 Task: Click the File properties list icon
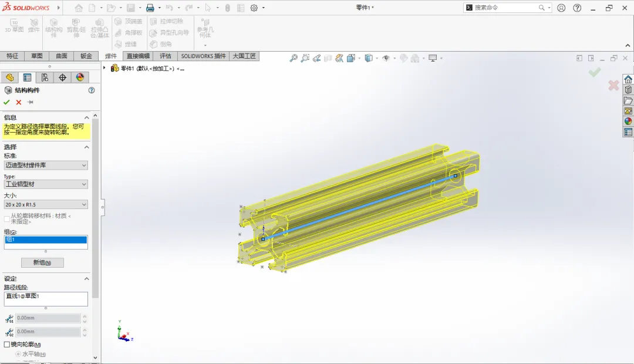tap(241, 8)
